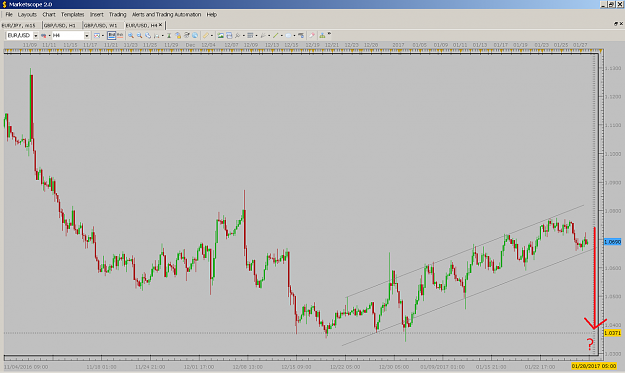Open the Chart menu
The image size is (625, 373).
point(49,14)
